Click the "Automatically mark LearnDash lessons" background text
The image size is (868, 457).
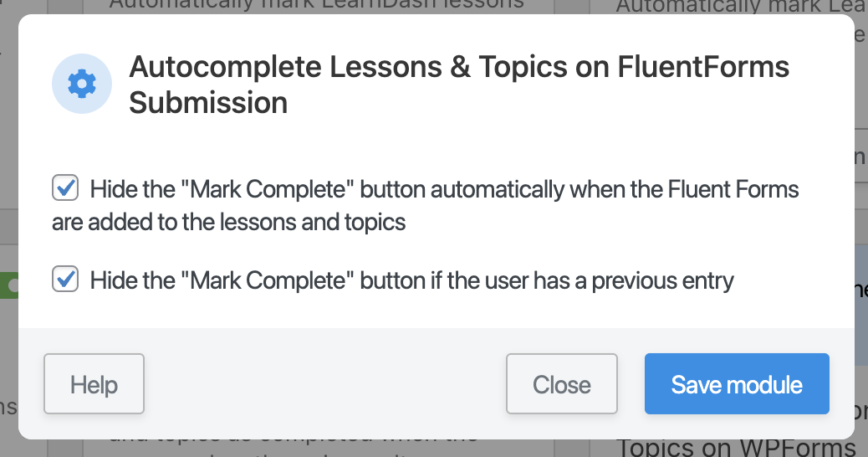[x=316, y=5]
